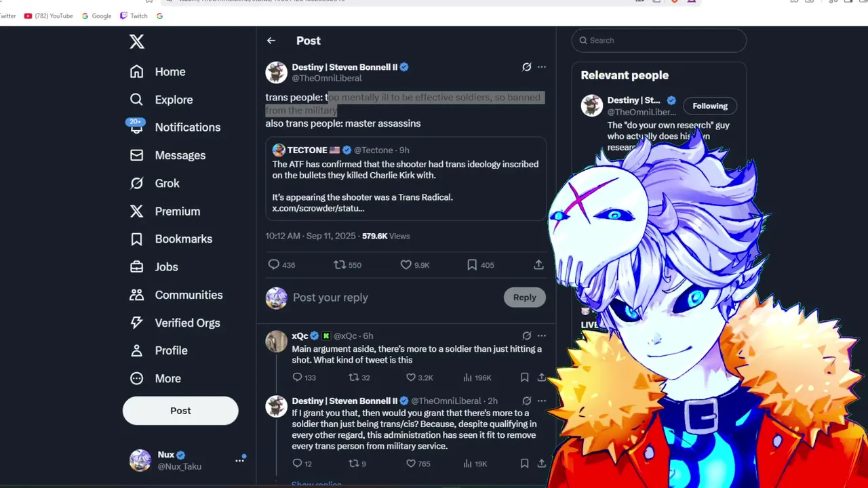Bookmark the main post with 405 bookmarks
Viewport: 868px width, 488px height.
click(472, 265)
